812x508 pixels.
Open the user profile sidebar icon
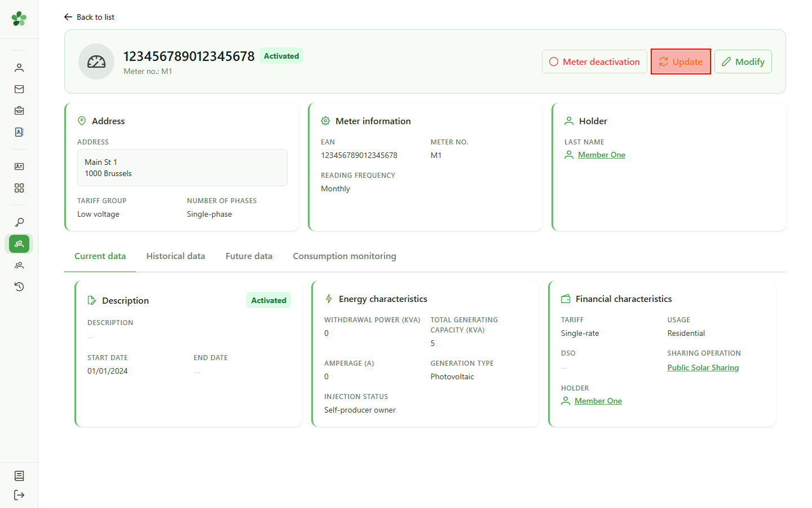pyautogui.click(x=19, y=68)
